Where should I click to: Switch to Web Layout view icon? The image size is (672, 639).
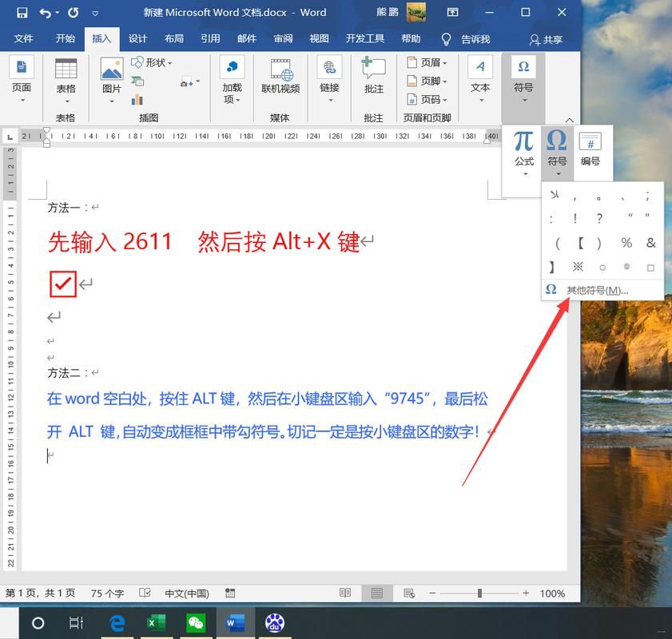coord(409,593)
